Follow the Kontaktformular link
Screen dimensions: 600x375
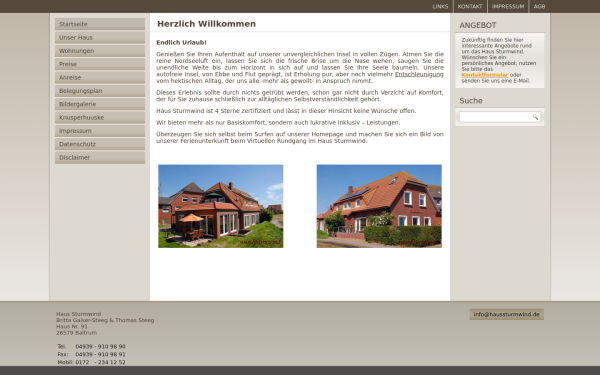click(x=484, y=75)
